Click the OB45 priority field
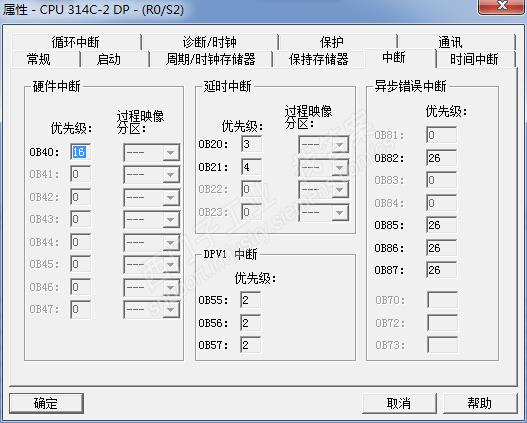The height and width of the screenshot is (423, 527). pos(81,264)
